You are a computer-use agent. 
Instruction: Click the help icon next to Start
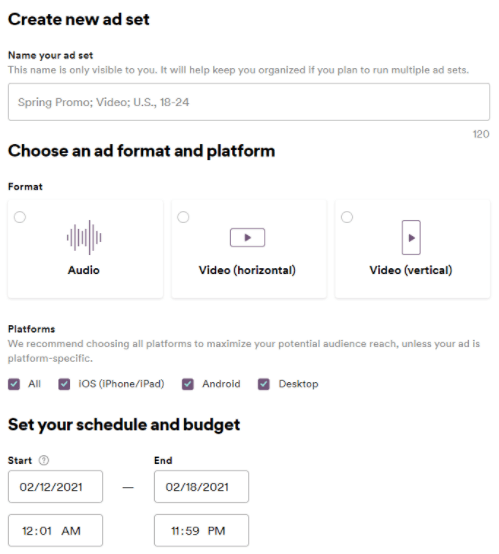coord(44,460)
